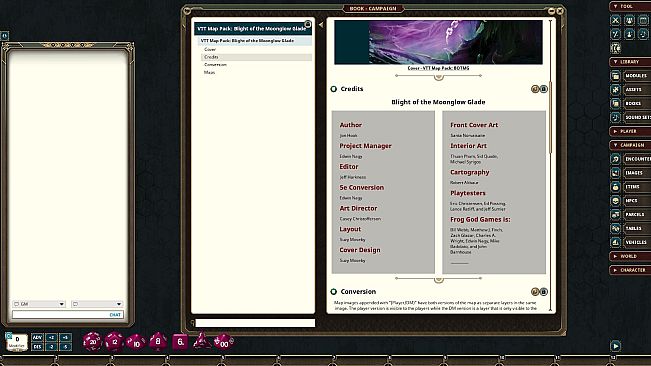This screenshot has height=366, width=651.
Task: Open the Parcels campaign icon
Action: pyautogui.click(x=615, y=215)
